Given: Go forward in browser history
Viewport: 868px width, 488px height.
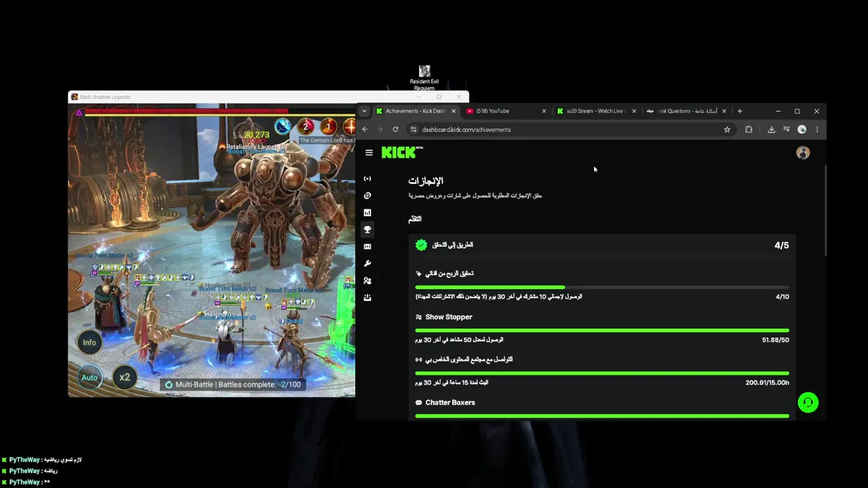Looking at the screenshot, I should (380, 129).
